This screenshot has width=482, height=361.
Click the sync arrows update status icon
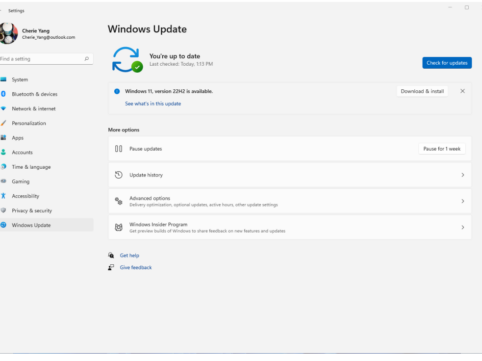127,60
